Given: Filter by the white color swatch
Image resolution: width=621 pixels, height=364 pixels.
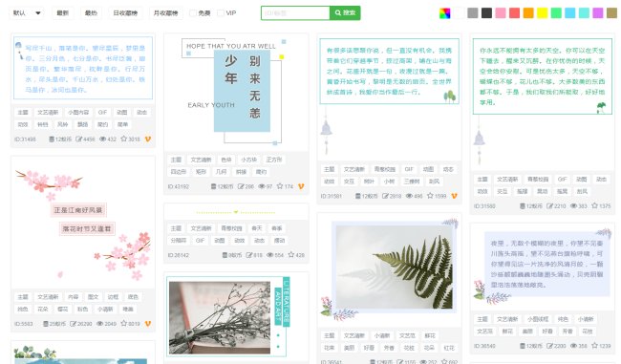Looking at the screenshot, I should click(x=459, y=13).
